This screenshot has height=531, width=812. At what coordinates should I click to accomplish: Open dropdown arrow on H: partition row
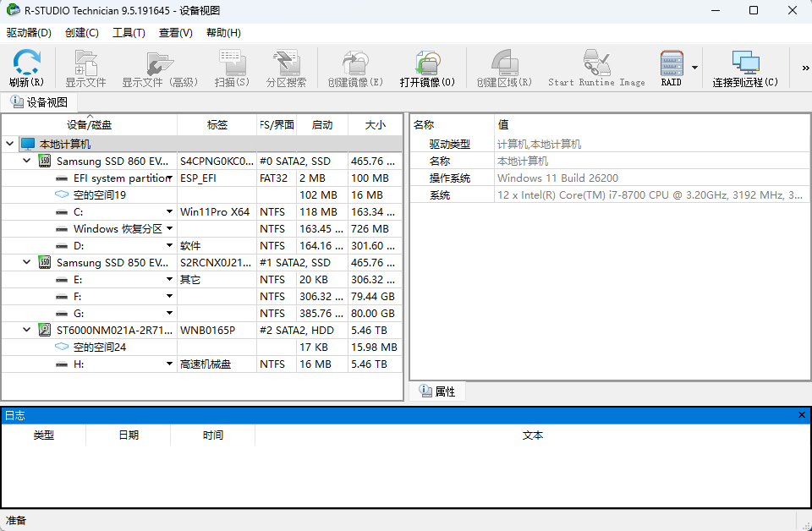(x=169, y=364)
